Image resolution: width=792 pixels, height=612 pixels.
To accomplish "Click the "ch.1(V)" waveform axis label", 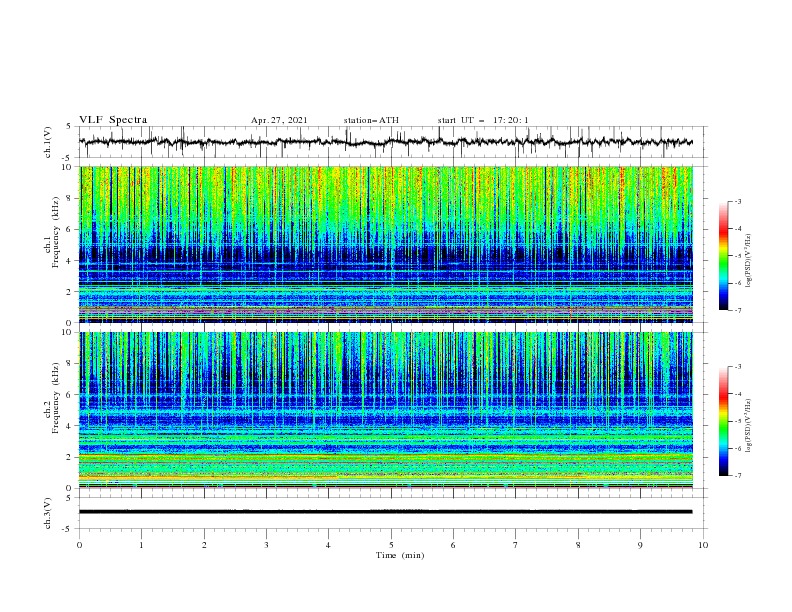I will (48, 142).
